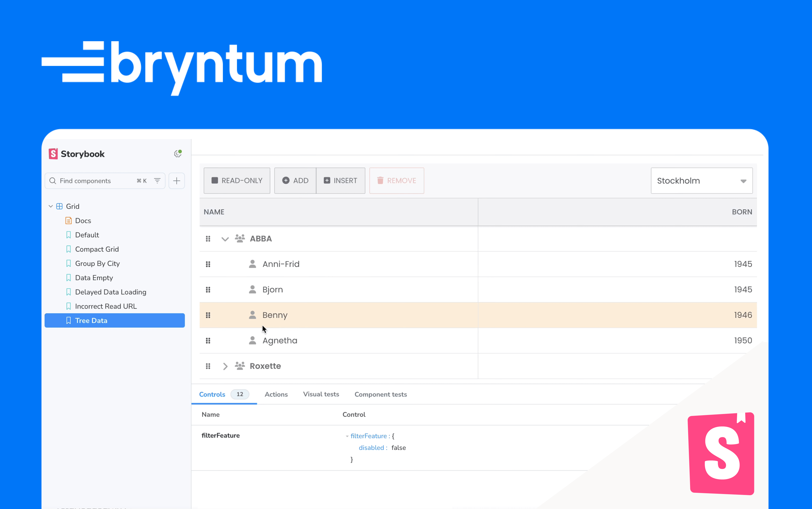Click the drag handle on the ABBA row

pos(208,239)
